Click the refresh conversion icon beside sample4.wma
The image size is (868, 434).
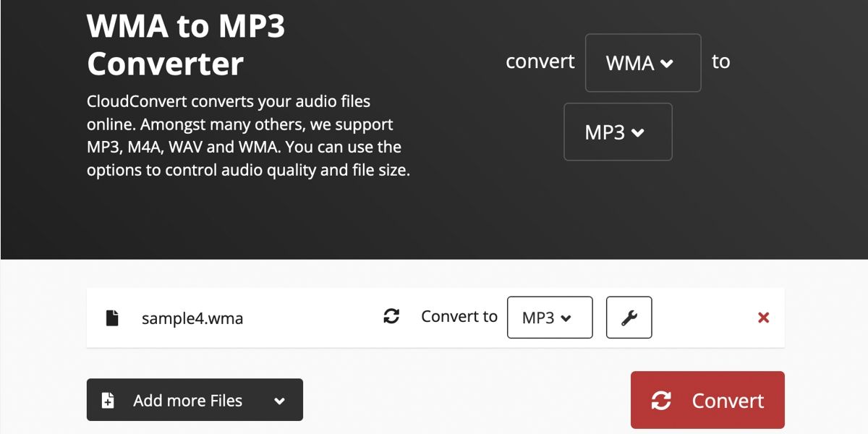pyautogui.click(x=391, y=317)
